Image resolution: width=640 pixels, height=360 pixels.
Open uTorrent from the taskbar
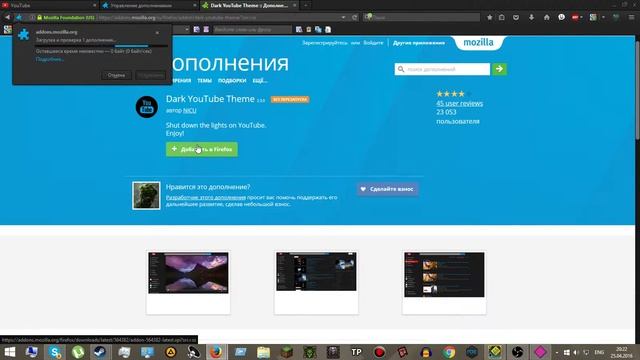pos(78,352)
